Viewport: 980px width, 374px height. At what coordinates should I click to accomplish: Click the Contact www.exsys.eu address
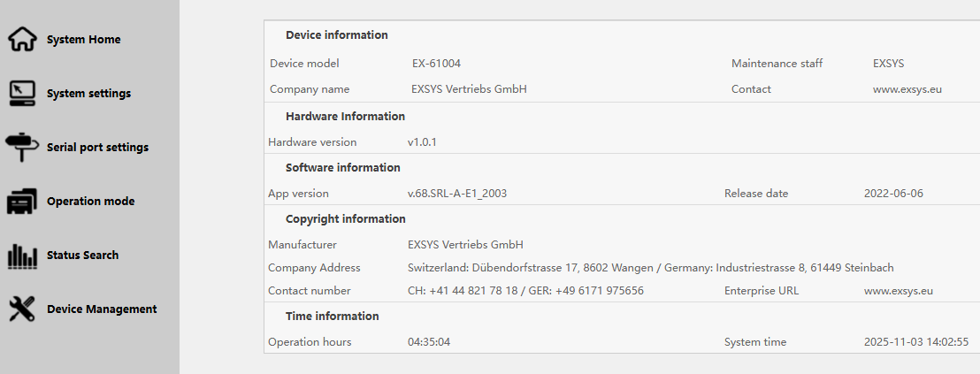click(907, 89)
